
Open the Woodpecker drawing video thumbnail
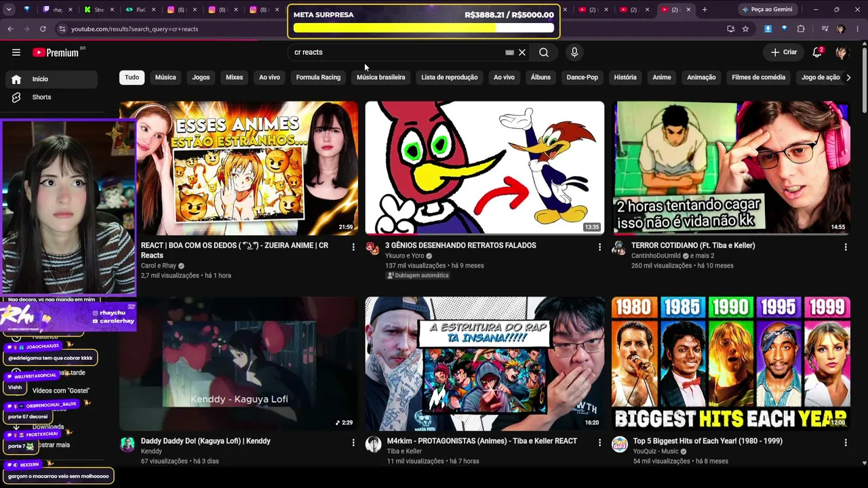(x=484, y=168)
